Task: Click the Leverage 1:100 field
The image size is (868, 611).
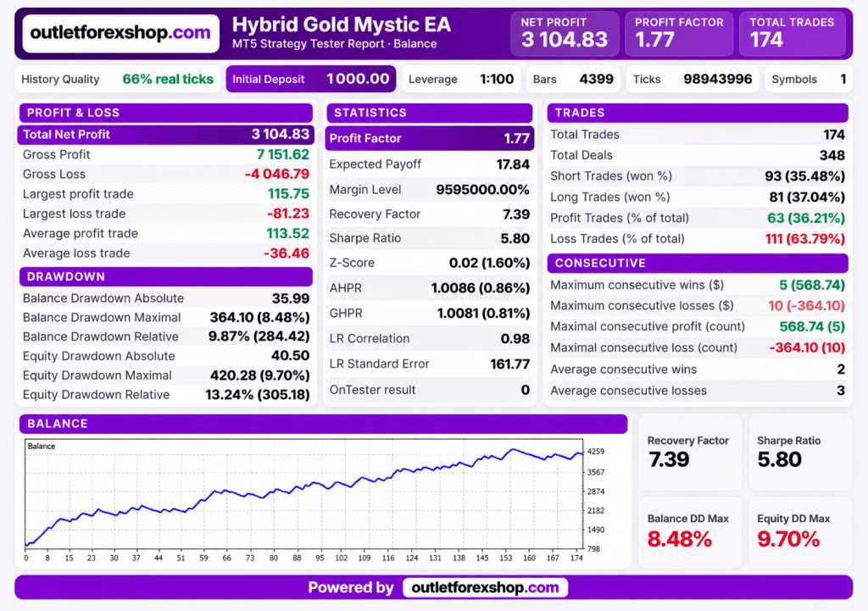Action: [x=461, y=79]
